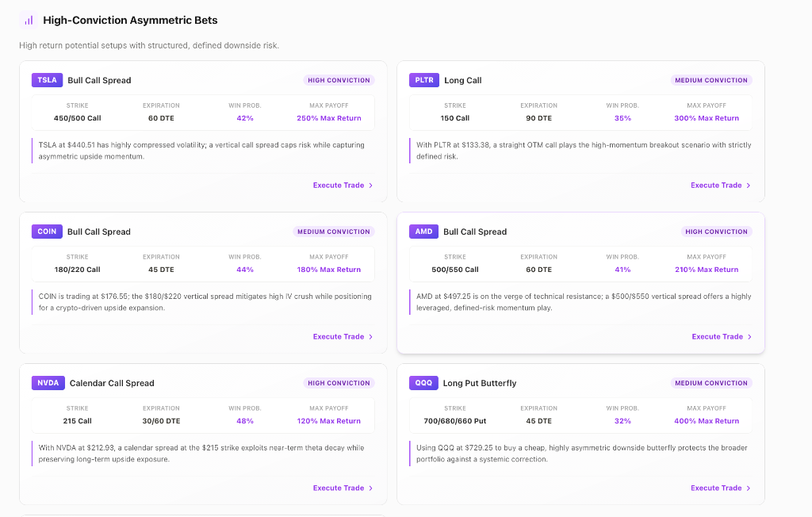Execute Trade for COIN Bull Call Spread
The height and width of the screenshot is (517, 812).
coord(343,337)
